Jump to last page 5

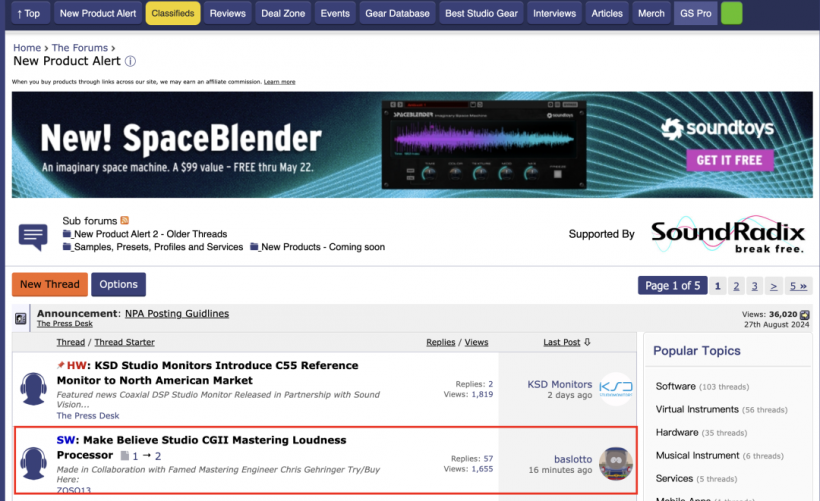tap(798, 286)
